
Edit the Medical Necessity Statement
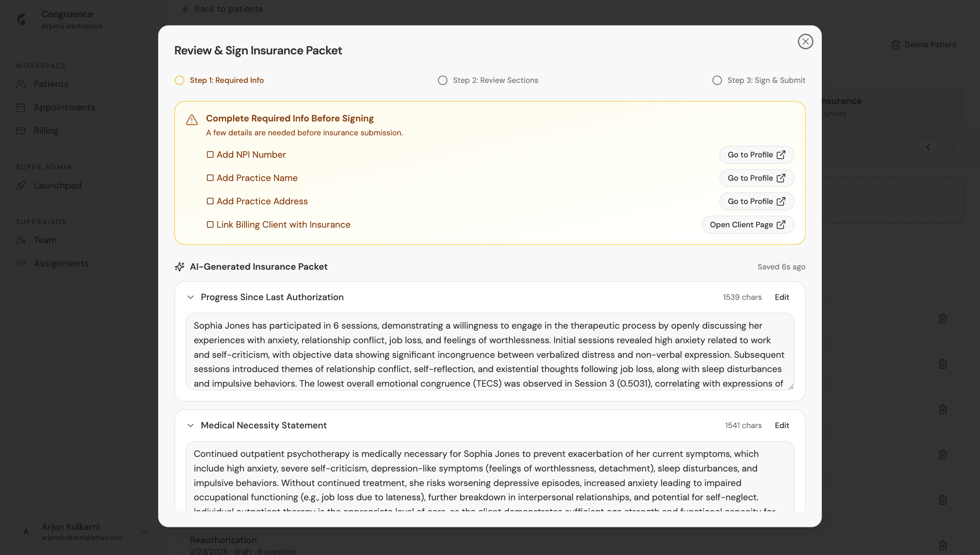point(781,425)
